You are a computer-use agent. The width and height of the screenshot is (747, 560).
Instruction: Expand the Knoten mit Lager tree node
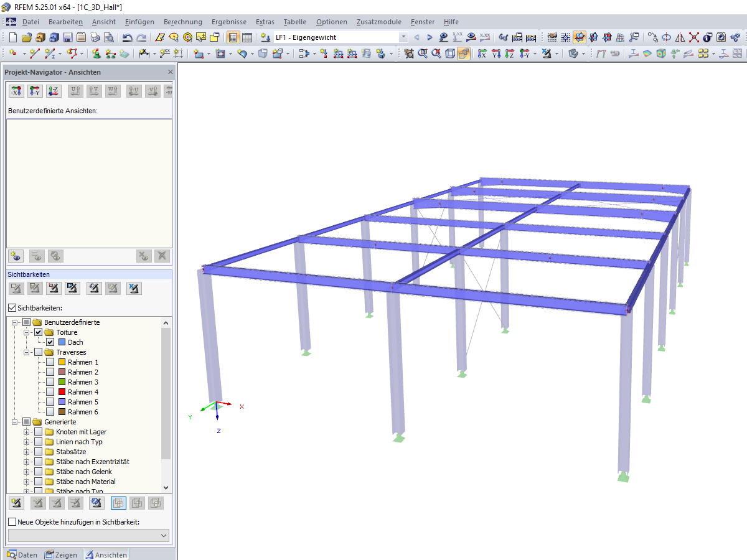[27, 432]
